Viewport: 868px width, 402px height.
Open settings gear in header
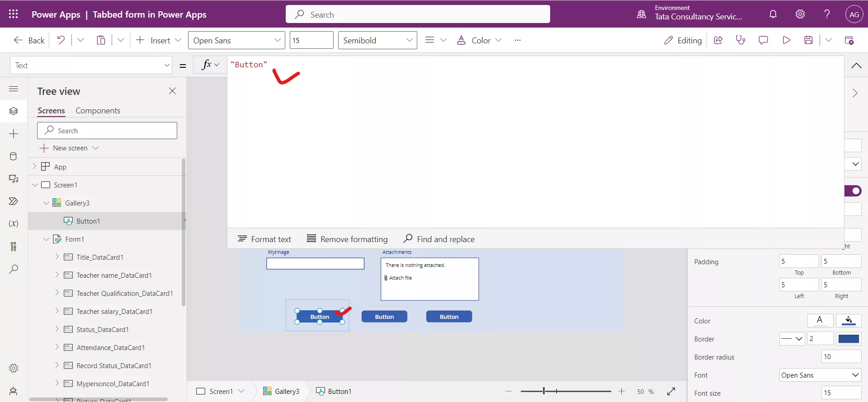(800, 14)
